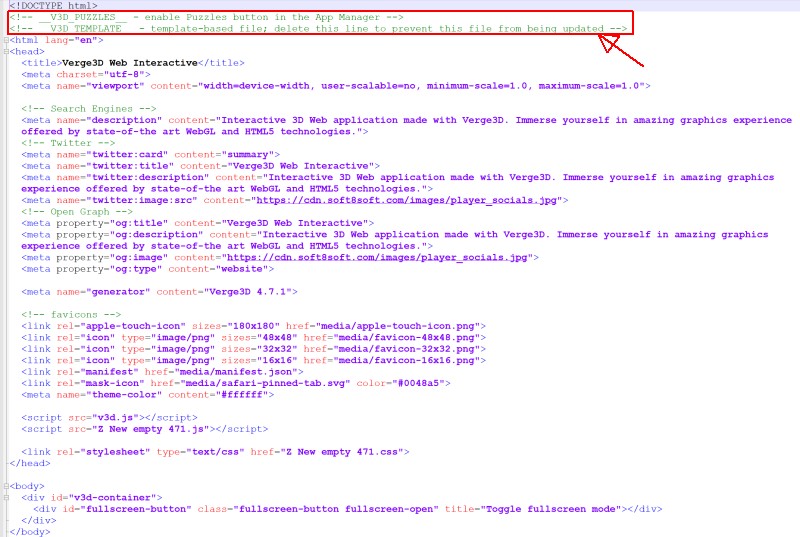Viewport: 800px width, 537px height.
Task: Click the "mask-icon" rel value
Action: (112, 383)
